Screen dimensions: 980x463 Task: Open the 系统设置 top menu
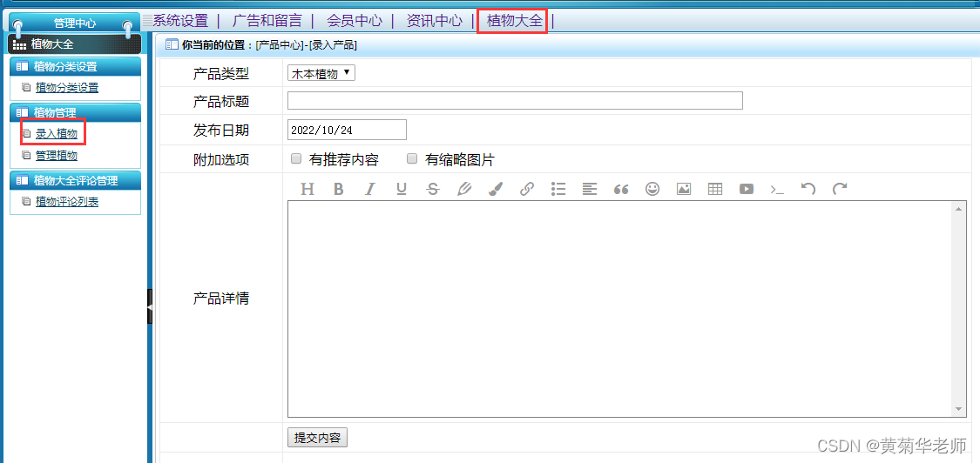point(180,21)
